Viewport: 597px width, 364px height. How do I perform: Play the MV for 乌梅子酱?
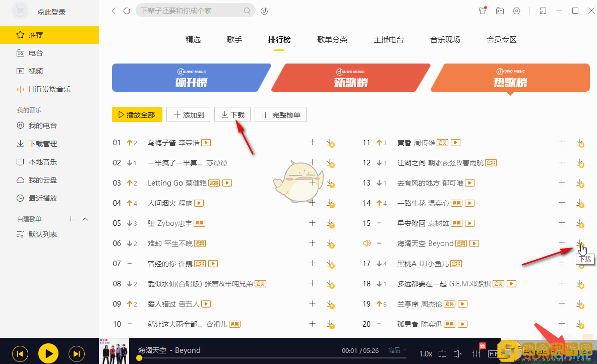[206, 143]
